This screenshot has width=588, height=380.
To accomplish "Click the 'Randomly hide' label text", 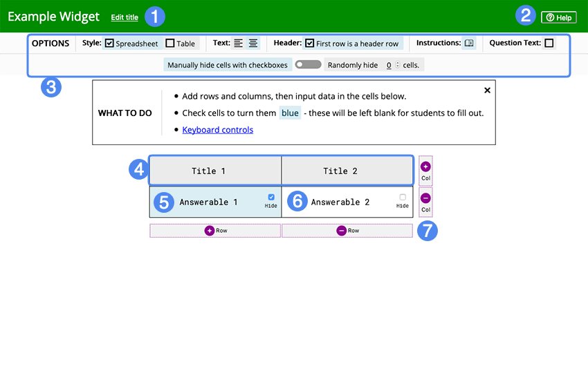I will 353,65.
